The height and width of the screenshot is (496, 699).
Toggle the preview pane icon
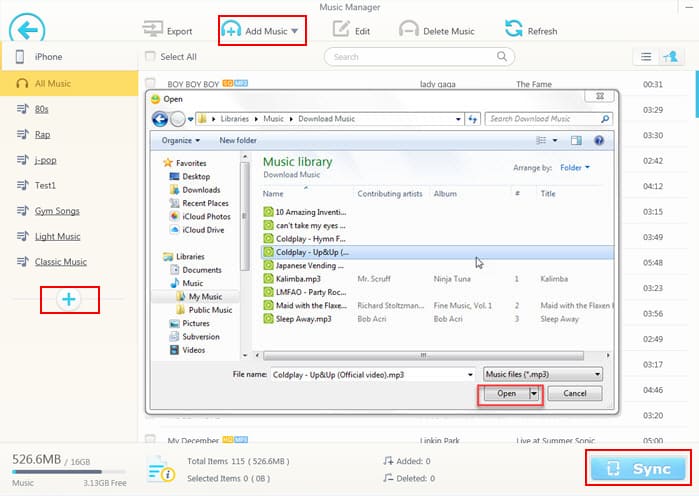[576, 140]
